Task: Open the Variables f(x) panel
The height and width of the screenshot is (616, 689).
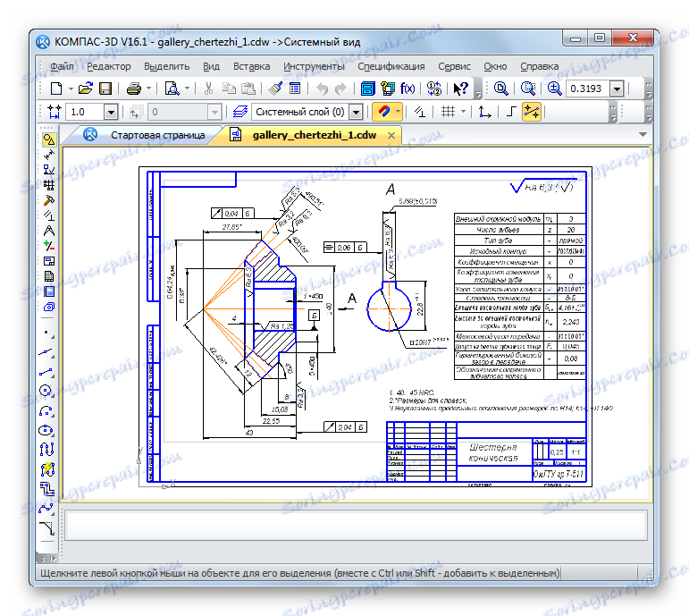Action: [408, 89]
